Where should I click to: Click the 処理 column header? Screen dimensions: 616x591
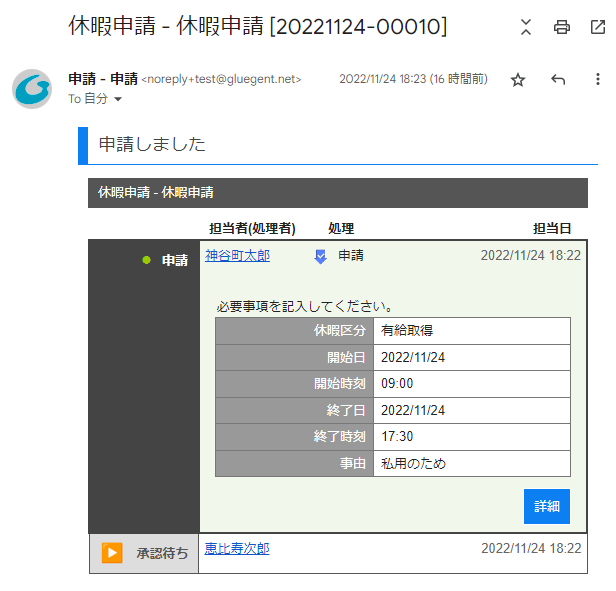[341, 228]
